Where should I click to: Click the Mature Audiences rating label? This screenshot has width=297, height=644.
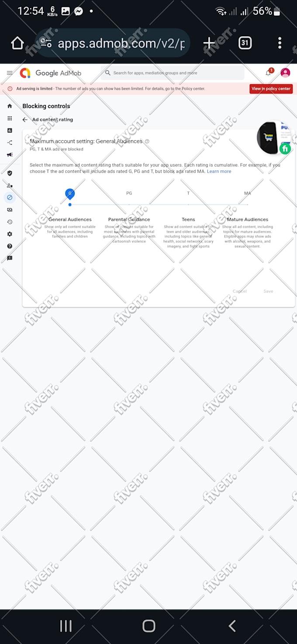[x=248, y=219]
